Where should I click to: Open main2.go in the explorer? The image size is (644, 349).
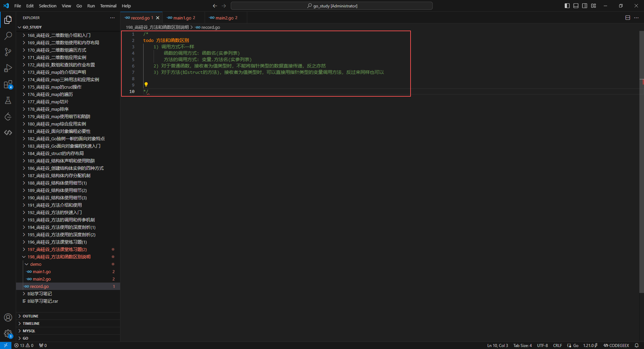point(68,279)
